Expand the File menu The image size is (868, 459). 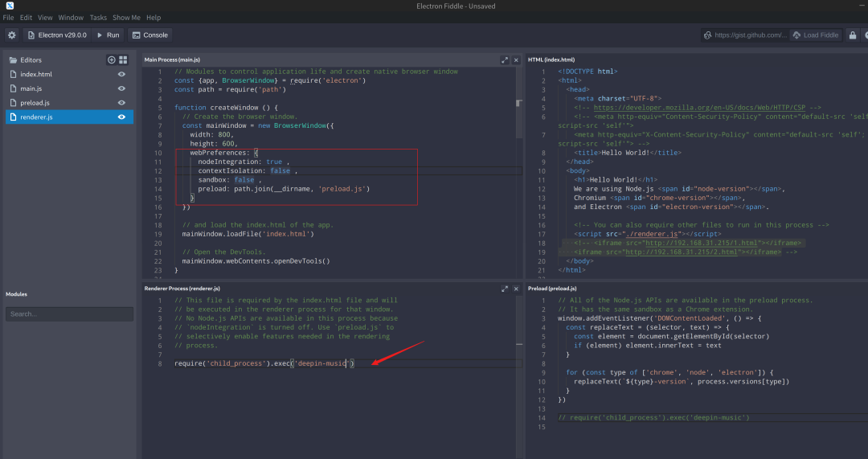pyautogui.click(x=8, y=18)
